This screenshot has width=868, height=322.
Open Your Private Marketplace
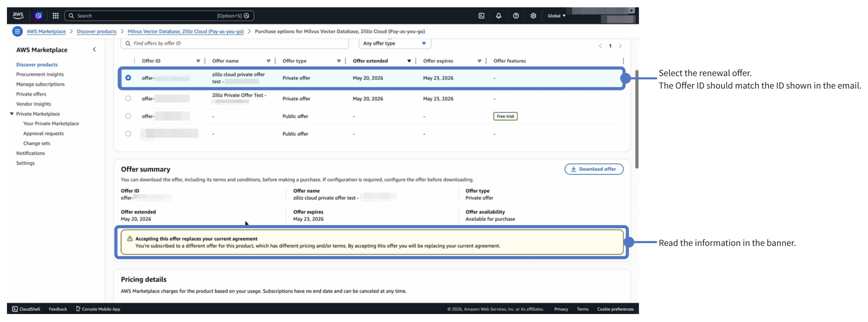coord(51,124)
